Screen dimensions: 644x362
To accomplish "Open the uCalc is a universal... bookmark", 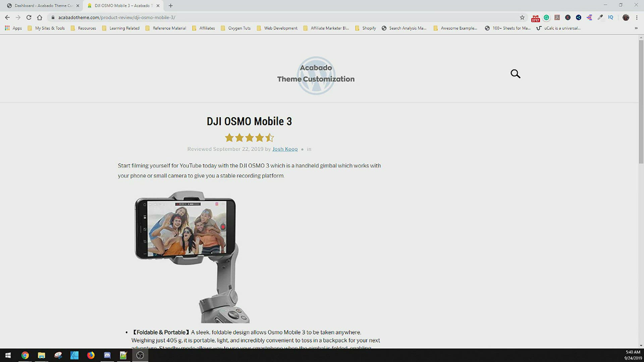I will [x=559, y=28].
